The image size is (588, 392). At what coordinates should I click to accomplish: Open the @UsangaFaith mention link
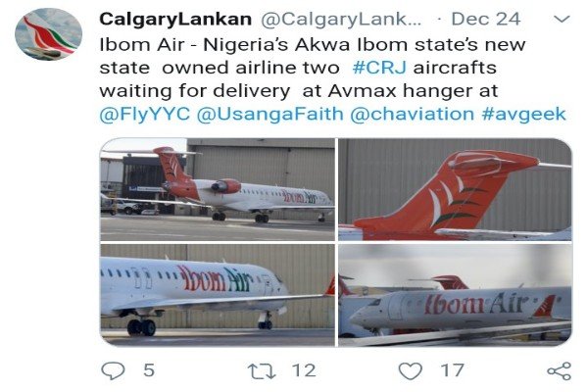(x=270, y=114)
